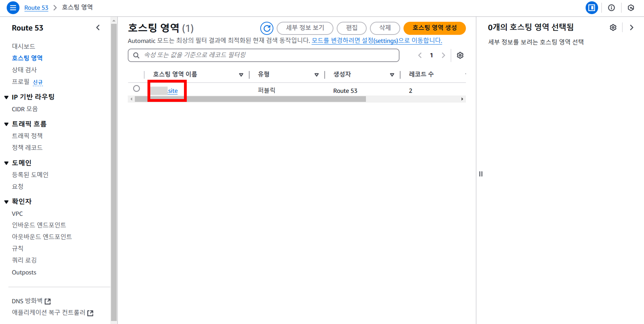The width and height of the screenshot is (644, 324).
Task: Open details panel settings gear
Action: click(x=613, y=27)
